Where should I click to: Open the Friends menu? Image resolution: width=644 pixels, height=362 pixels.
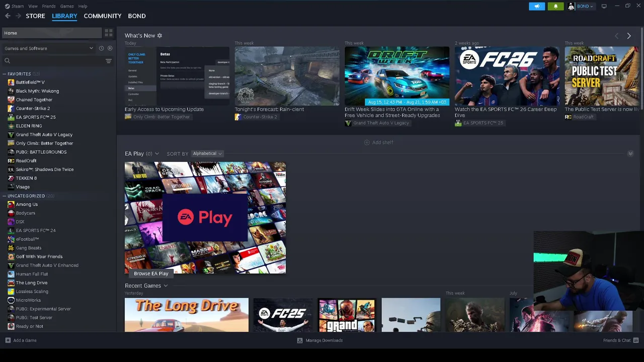pyautogui.click(x=49, y=6)
